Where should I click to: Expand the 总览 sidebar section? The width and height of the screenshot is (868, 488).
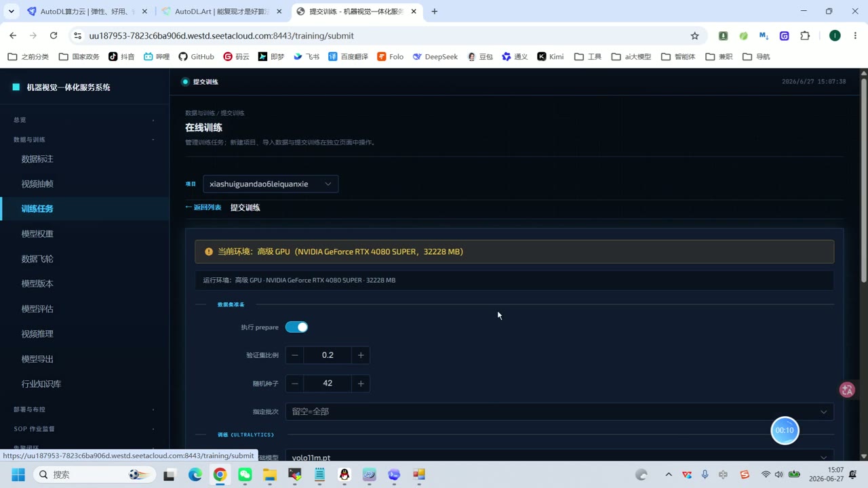(85, 120)
